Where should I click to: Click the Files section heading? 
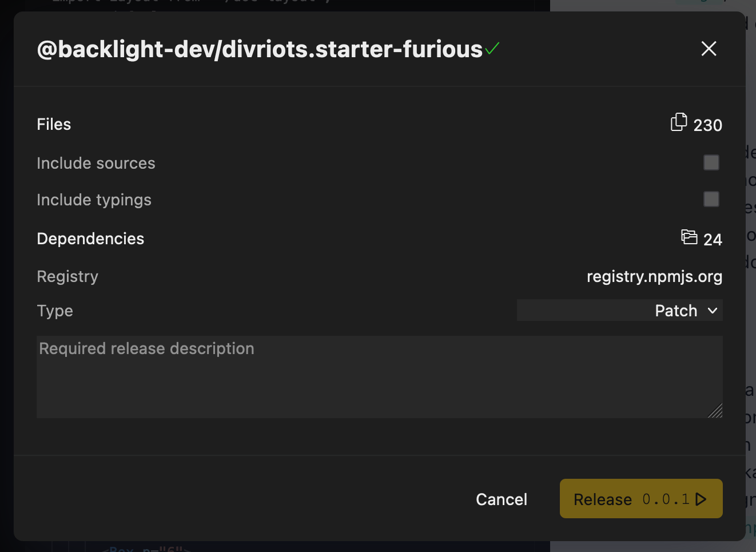coord(54,125)
